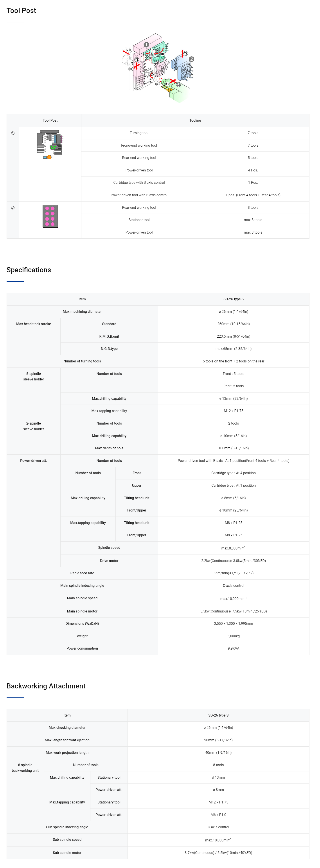Click the C2 rotation label in diagram
320x868 pixels.
[157, 84]
